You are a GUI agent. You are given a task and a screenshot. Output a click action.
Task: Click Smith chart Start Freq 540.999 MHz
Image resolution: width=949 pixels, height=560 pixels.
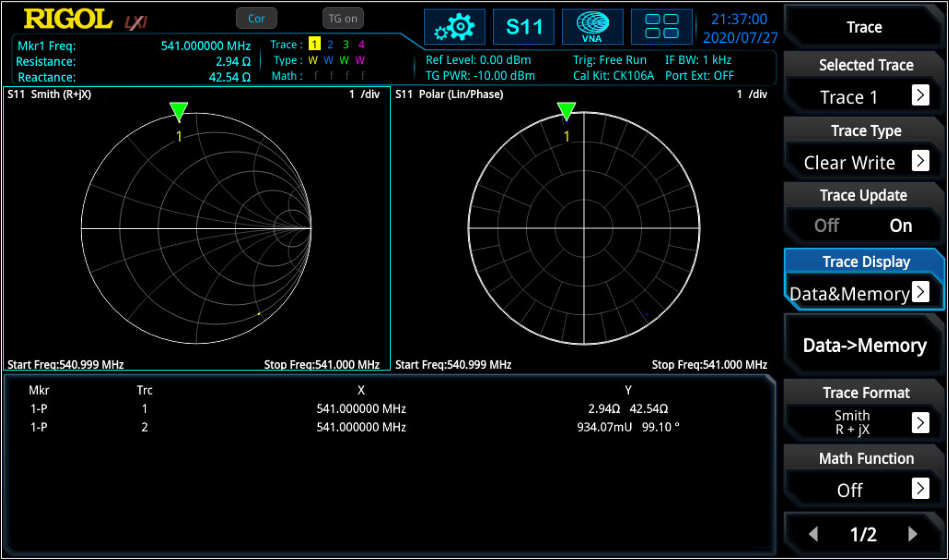tap(66, 364)
